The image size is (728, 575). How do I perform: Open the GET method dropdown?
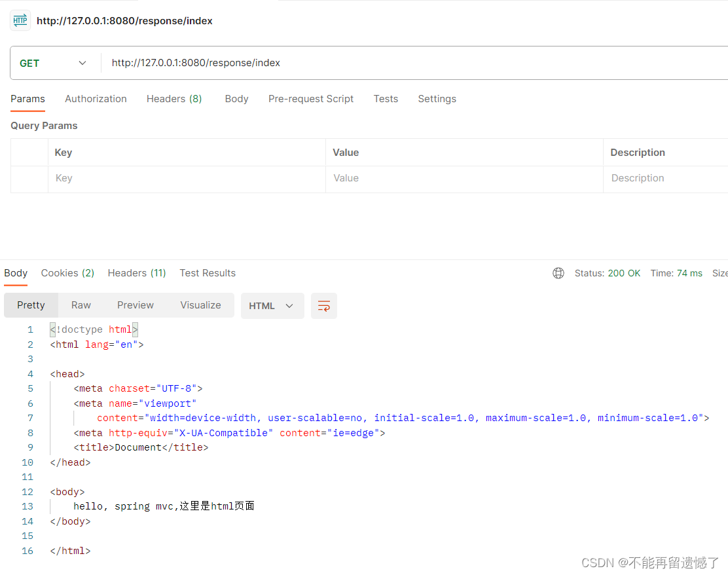[x=53, y=63]
